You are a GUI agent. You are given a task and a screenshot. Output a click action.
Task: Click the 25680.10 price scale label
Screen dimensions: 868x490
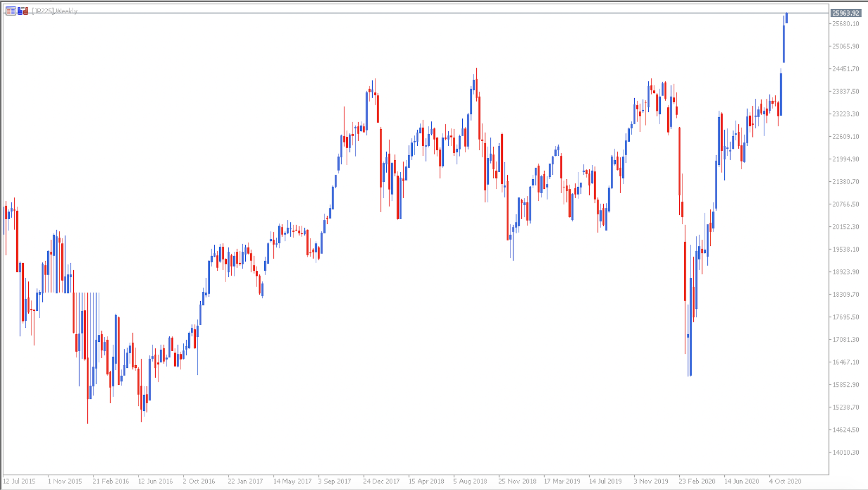click(846, 24)
